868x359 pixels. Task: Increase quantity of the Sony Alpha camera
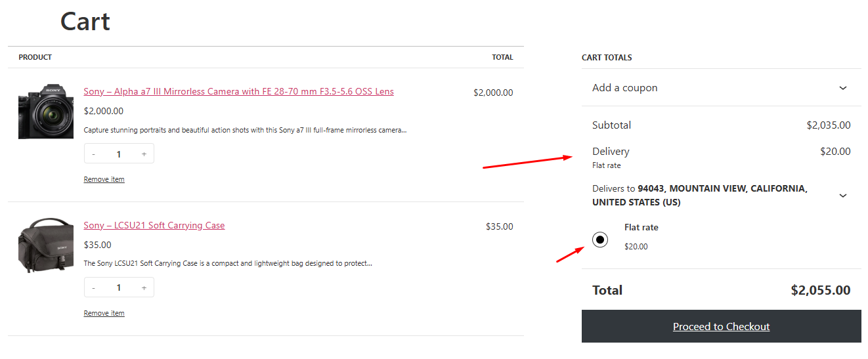(x=144, y=154)
